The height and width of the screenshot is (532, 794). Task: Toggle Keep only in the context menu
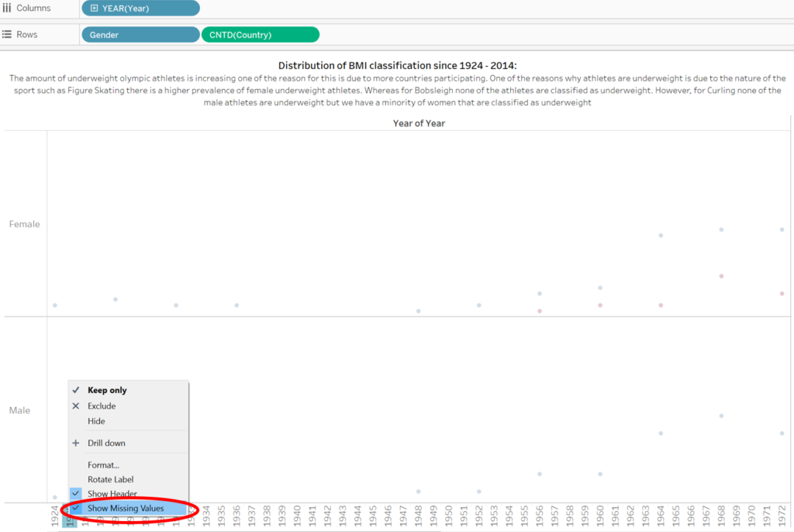(x=106, y=390)
